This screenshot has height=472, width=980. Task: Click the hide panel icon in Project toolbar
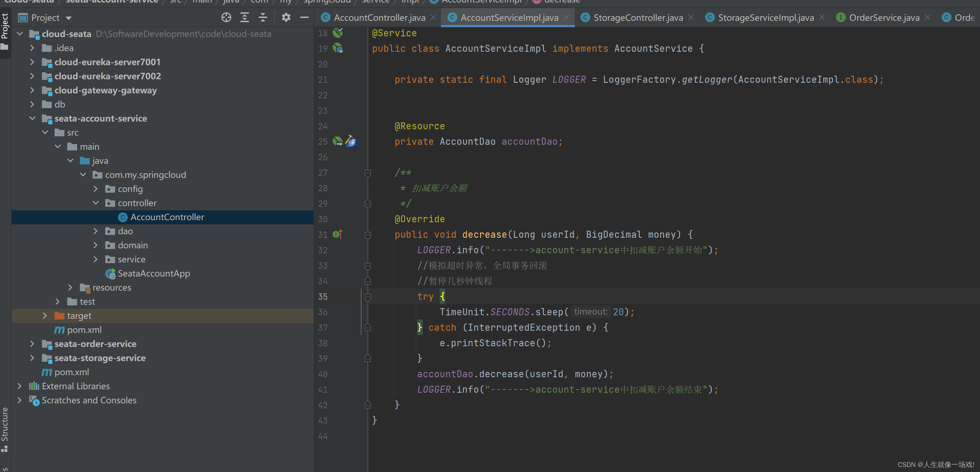click(x=305, y=17)
